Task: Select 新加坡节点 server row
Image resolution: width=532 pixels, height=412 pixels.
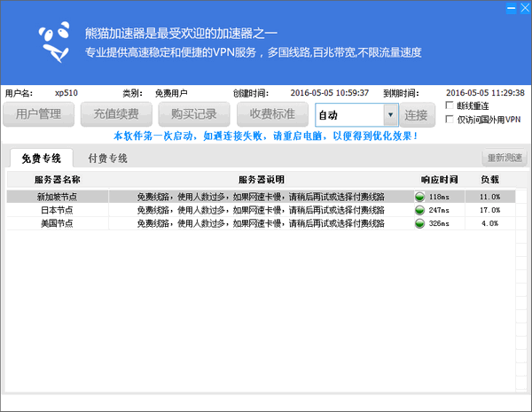Action: point(261,197)
